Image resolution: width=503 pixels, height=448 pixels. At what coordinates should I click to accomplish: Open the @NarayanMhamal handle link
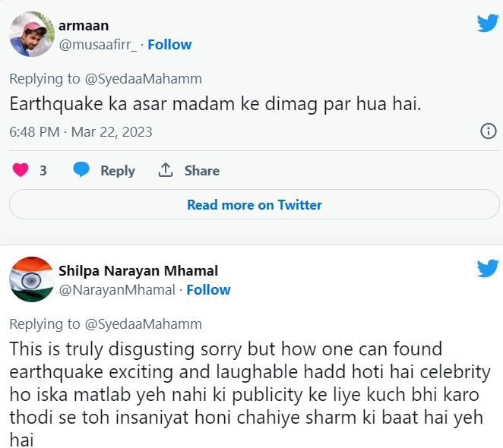[117, 290]
